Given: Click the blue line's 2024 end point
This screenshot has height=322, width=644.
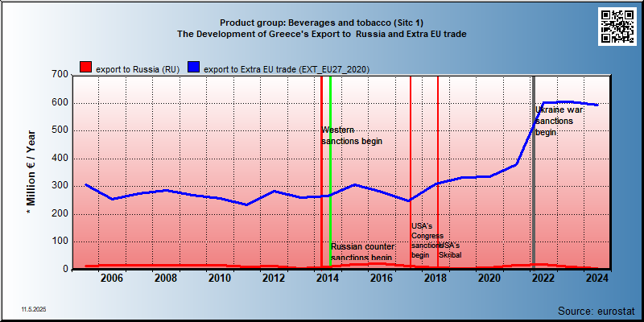Looking at the screenshot, I should pyautogui.click(x=597, y=105).
